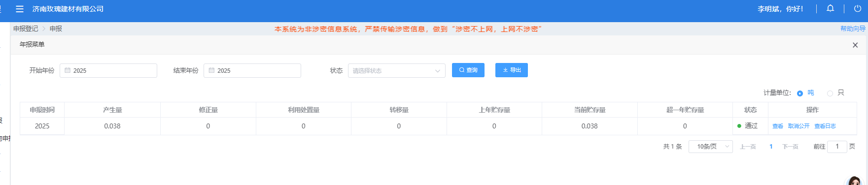Click 查看日志 link for 2025 row
The width and height of the screenshot is (868, 185).
(x=825, y=126)
